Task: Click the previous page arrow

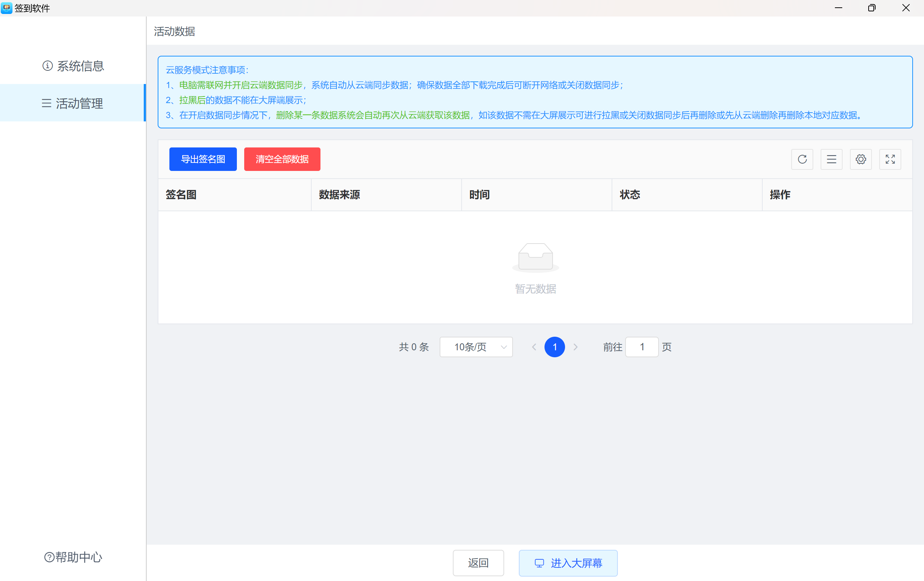Action: pyautogui.click(x=534, y=347)
